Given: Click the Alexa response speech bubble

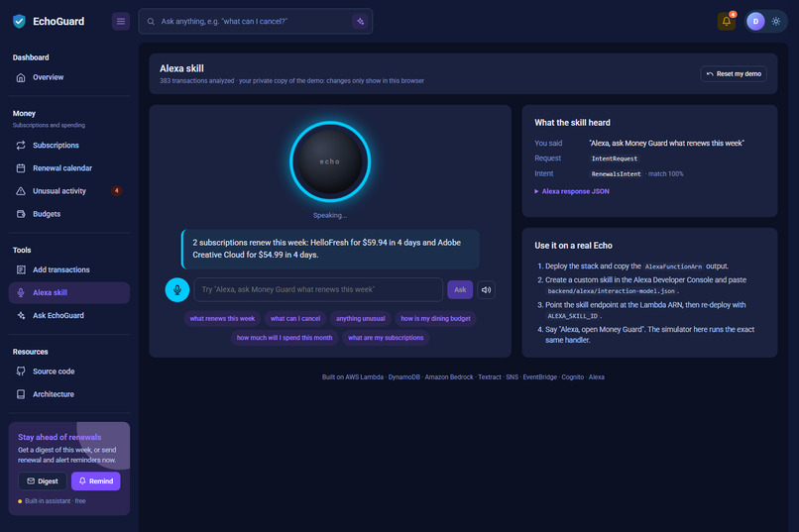Looking at the screenshot, I should tap(330, 249).
